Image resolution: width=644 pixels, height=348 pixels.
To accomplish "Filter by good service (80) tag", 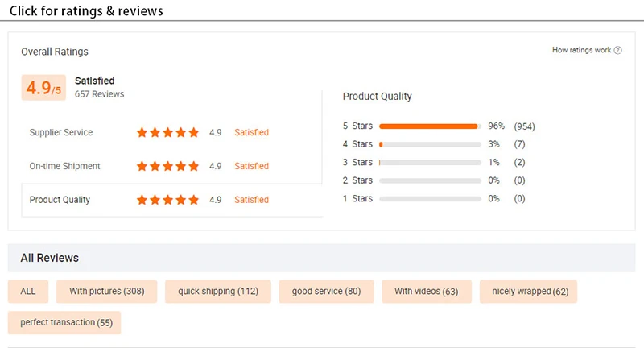I will 326,292.
